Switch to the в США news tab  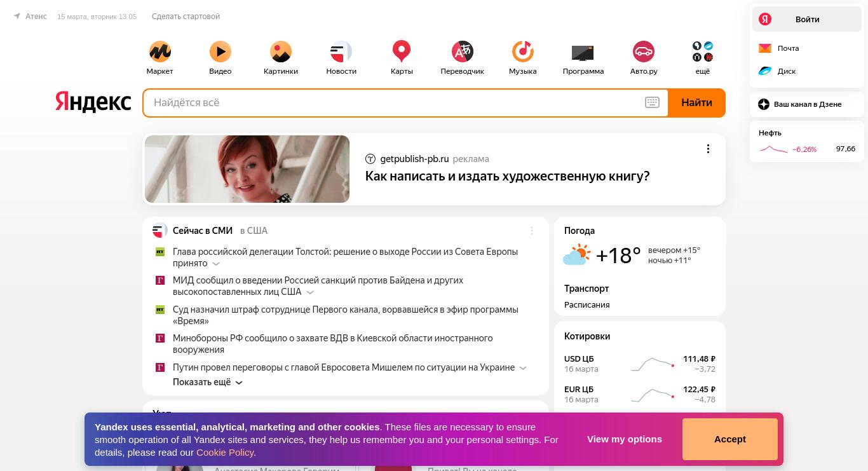click(254, 231)
